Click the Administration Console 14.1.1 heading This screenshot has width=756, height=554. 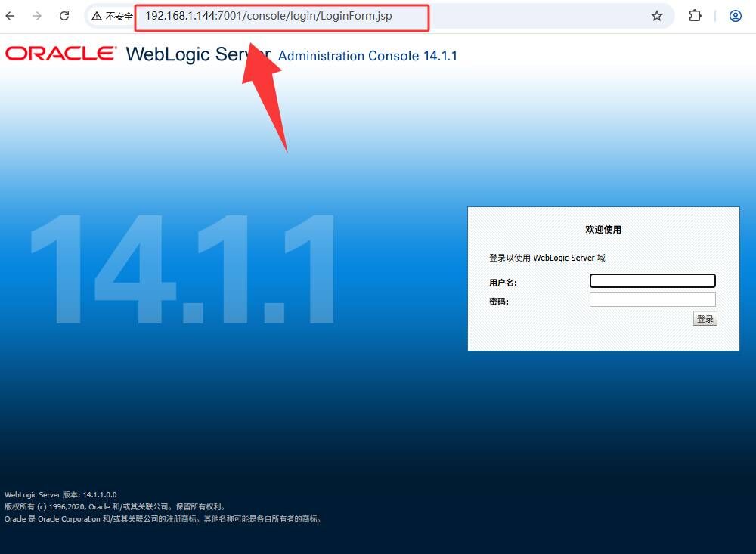point(367,56)
